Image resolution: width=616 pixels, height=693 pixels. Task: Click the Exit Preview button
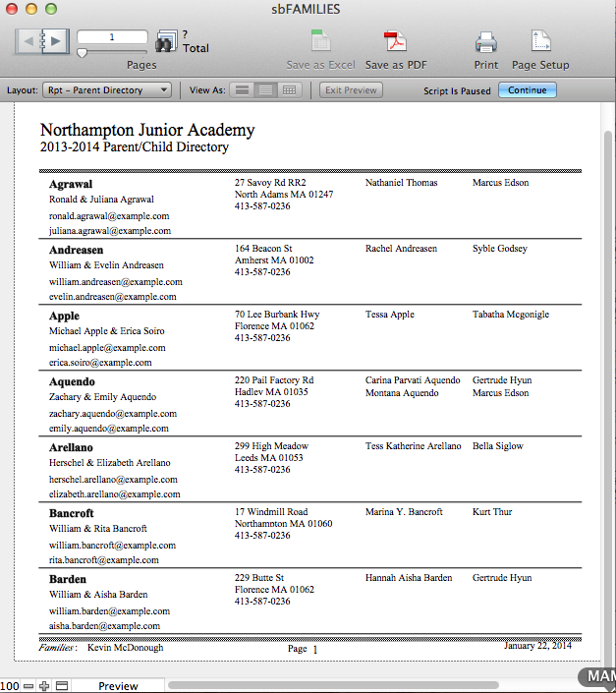[x=351, y=90]
